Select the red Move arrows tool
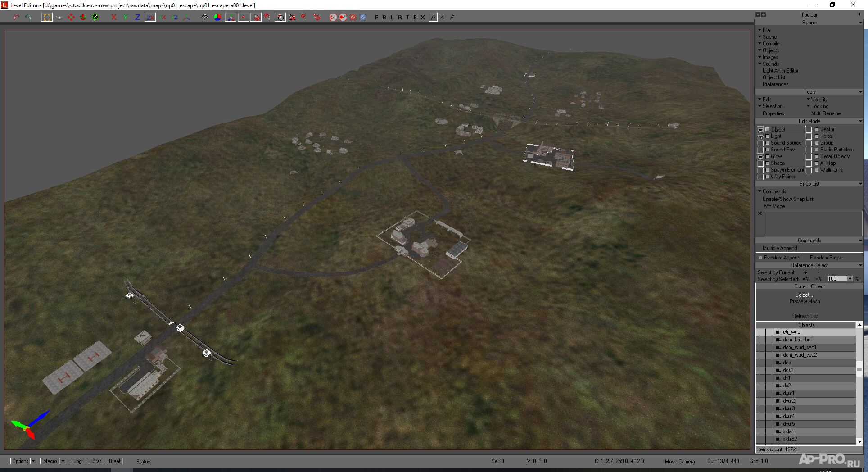 71,17
